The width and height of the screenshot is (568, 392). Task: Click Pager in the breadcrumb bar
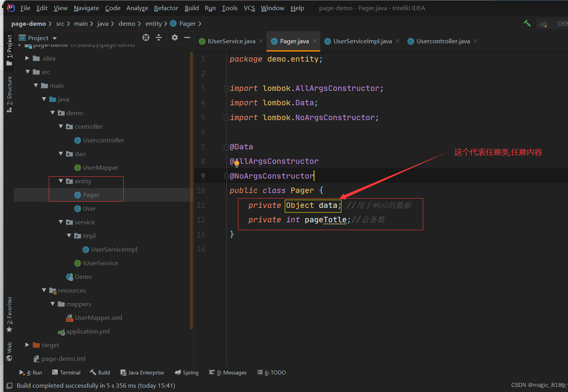(x=183, y=24)
